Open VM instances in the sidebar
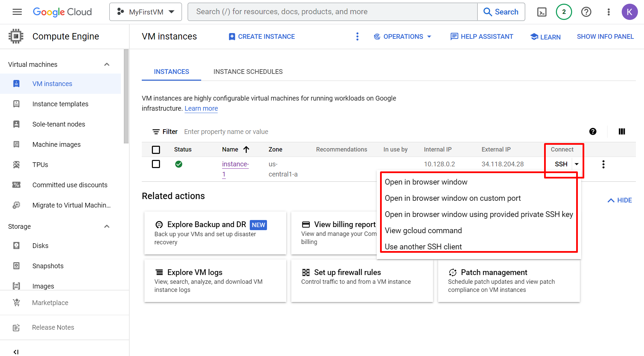Screen dimensions: 644x356 (60, 84)
